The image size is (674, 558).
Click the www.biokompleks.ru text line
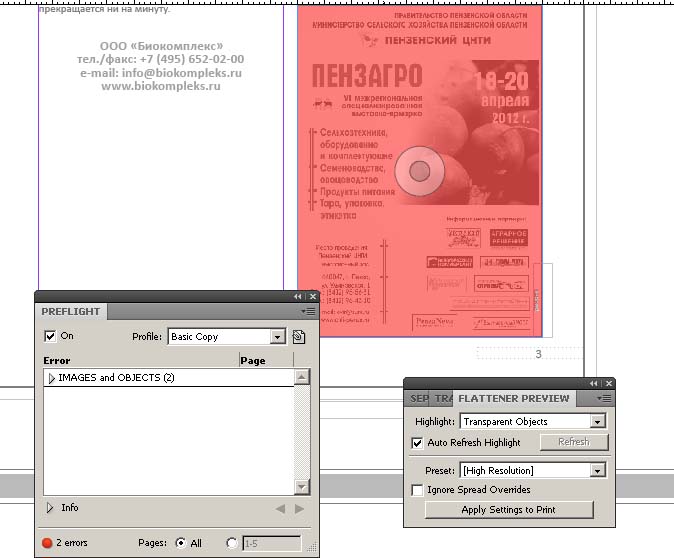pos(161,86)
